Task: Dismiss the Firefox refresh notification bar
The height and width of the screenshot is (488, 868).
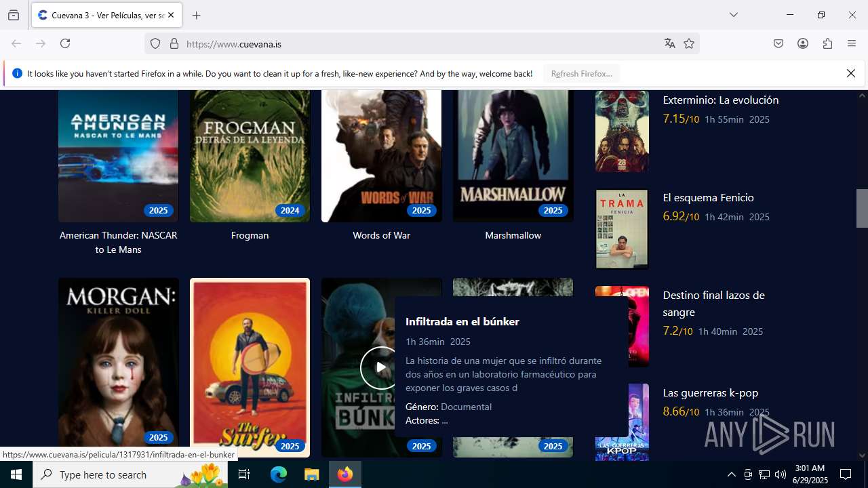Action: point(851,73)
